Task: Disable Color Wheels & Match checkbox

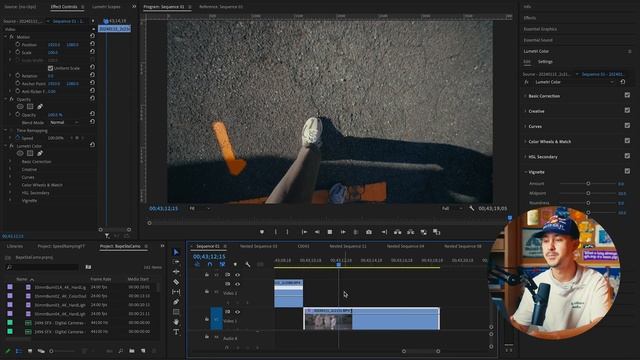Action: click(627, 141)
